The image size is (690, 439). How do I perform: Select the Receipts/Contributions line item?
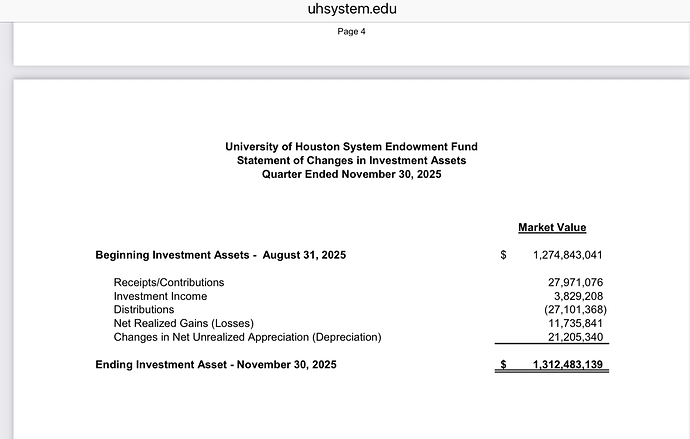pyautogui.click(x=169, y=283)
